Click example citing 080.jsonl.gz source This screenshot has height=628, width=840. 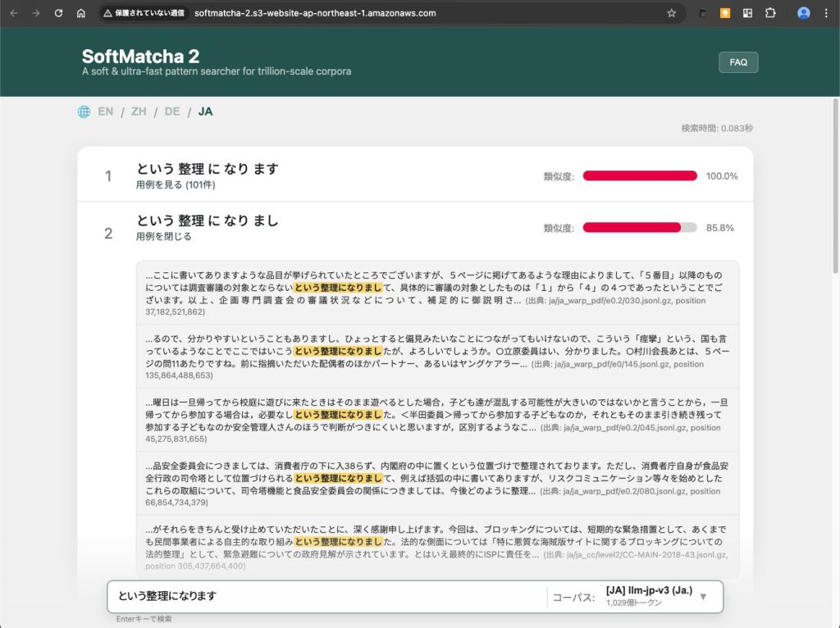[x=437, y=484]
